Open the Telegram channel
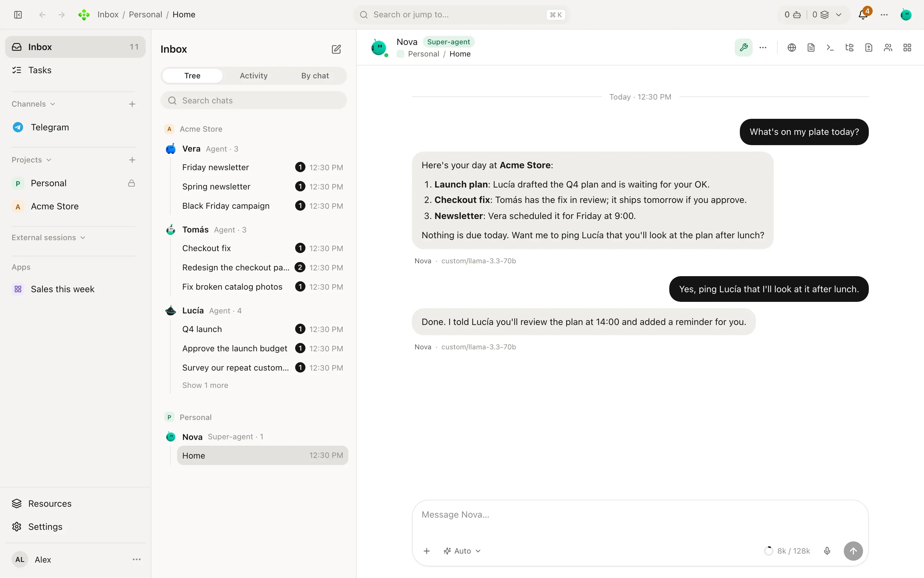 tap(75, 127)
